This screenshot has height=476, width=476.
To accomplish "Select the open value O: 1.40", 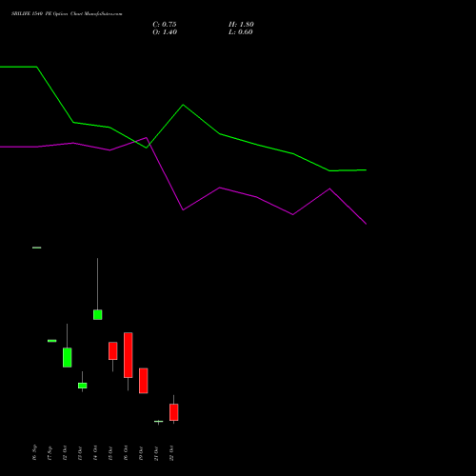I will pyautogui.click(x=165, y=32).
